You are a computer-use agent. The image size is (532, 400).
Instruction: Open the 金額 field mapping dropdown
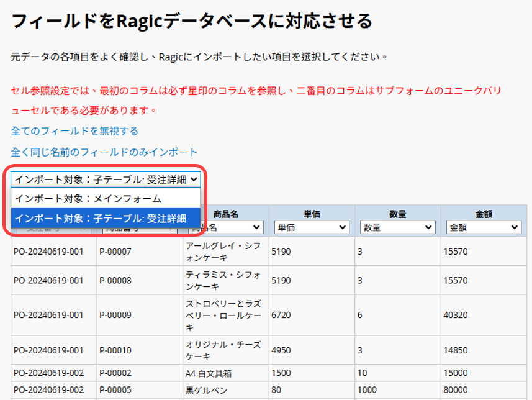(484, 227)
